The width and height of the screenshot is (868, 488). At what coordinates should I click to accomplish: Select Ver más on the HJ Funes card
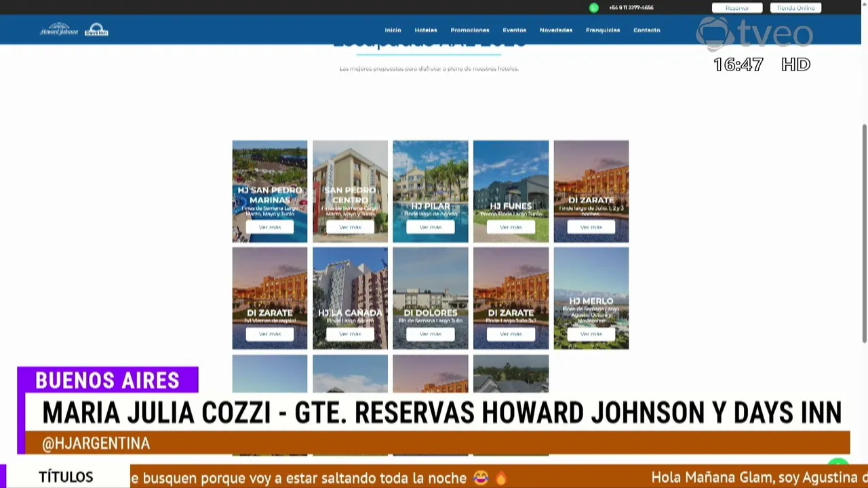tap(511, 227)
